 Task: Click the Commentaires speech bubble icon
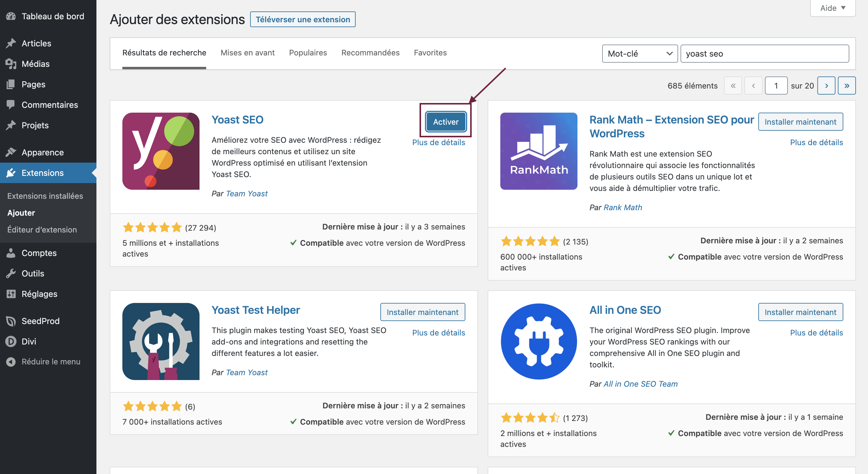point(11,105)
